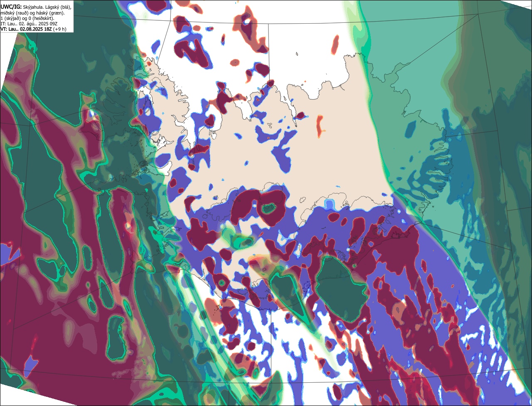This screenshot has width=532, height=406.
Task: Click the "Lágský (blá)" legend text
Action: 58,7
